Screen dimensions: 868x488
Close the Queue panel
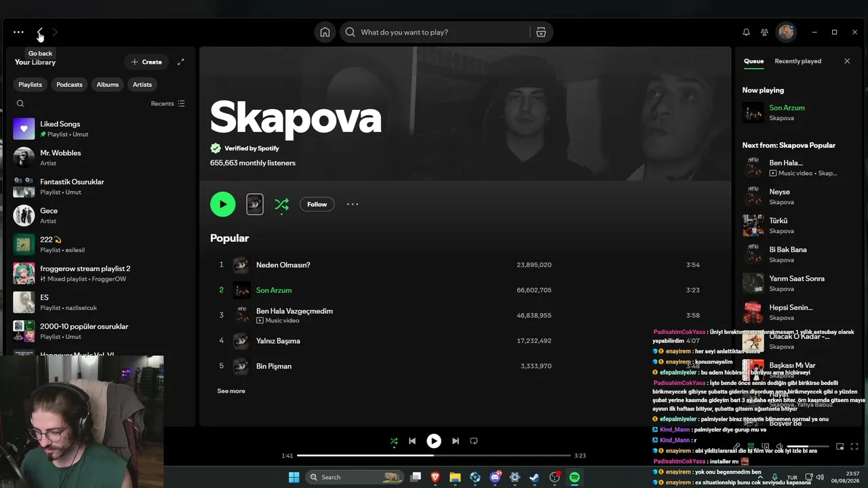[x=847, y=61]
